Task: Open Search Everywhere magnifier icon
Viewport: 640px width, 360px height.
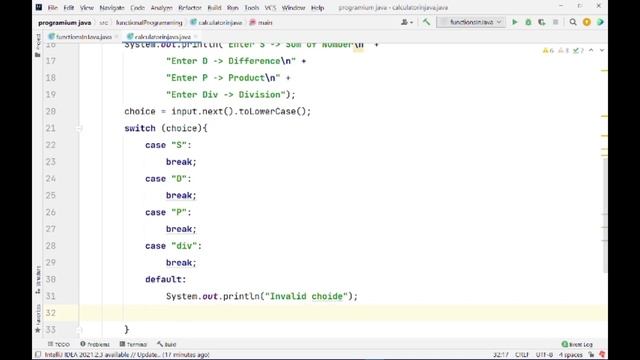Action: click(x=573, y=22)
